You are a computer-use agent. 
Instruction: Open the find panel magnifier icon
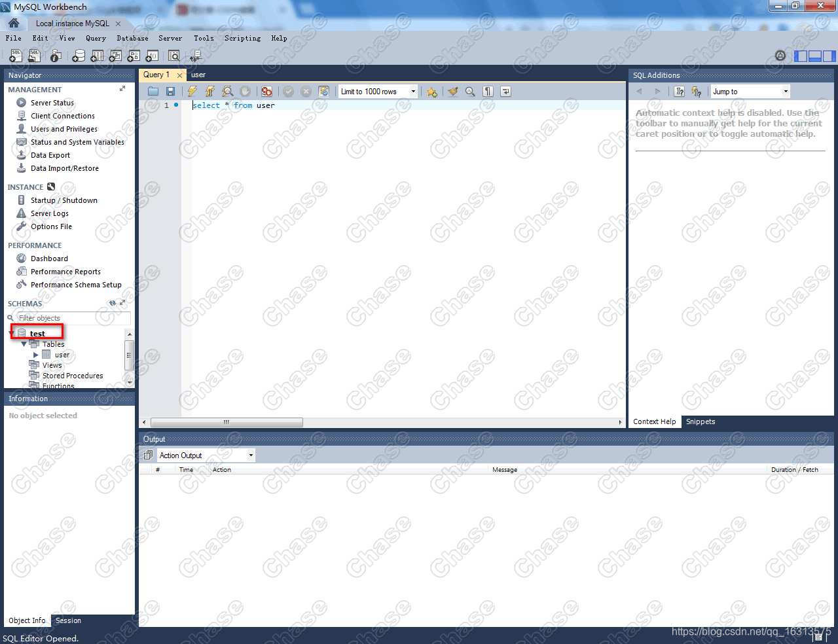[x=470, y=92]
